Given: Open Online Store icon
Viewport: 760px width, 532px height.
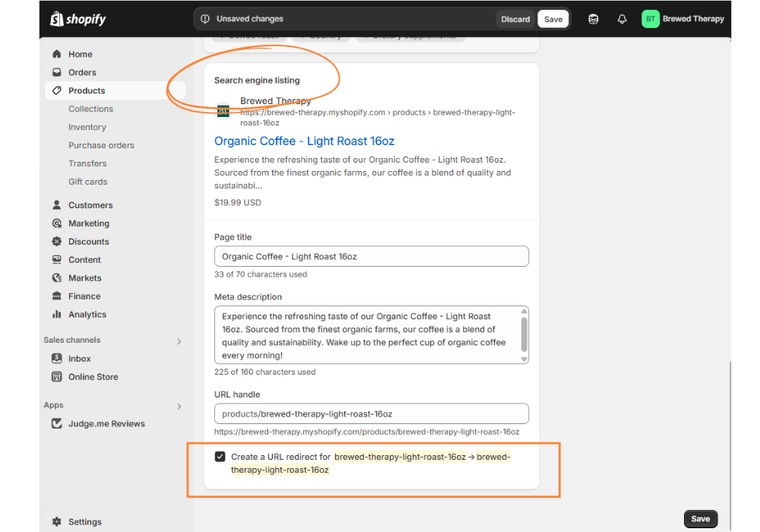Looking at the screenshot, I should pos(57,376).
